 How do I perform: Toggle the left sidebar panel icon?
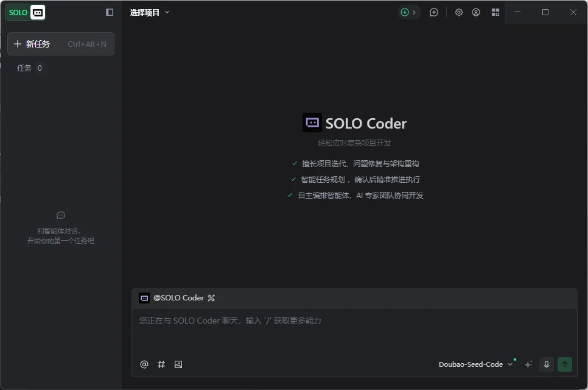[x=110, y=12]
